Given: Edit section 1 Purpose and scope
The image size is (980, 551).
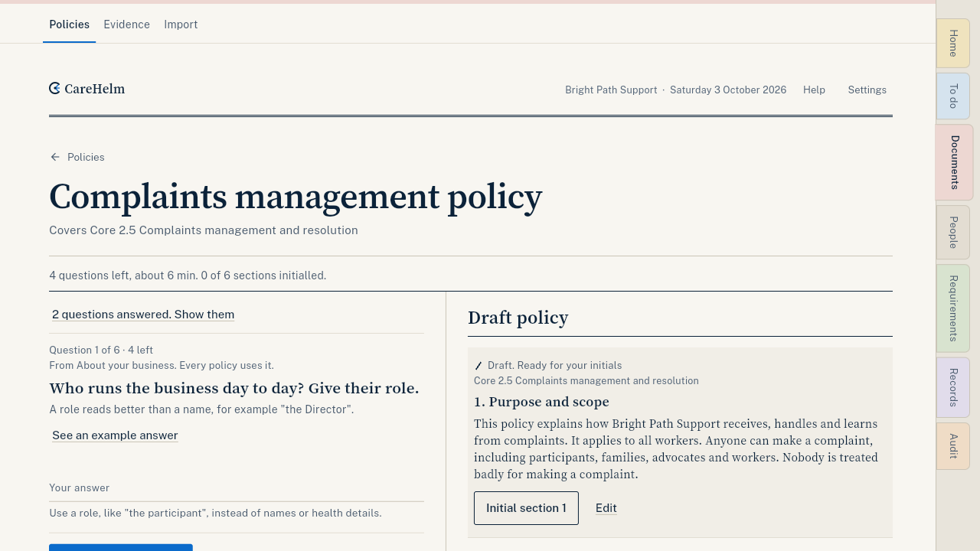Looking at the screenshot, I should 606,508.
